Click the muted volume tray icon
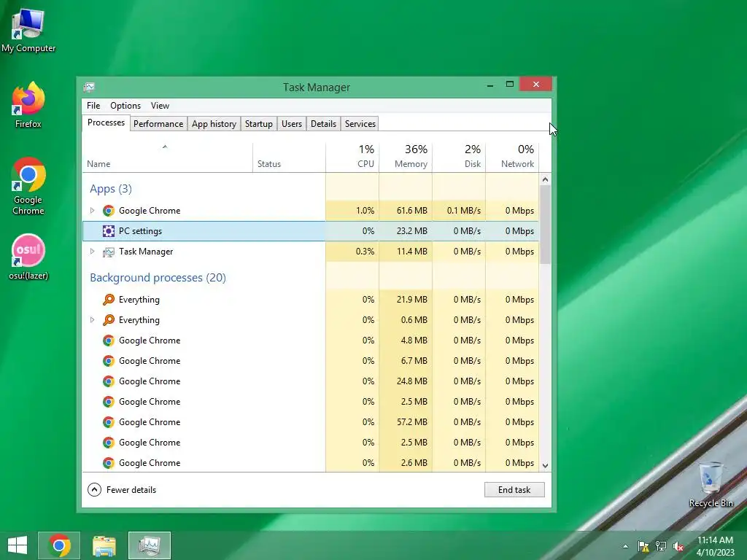 (x=678, y=546)
